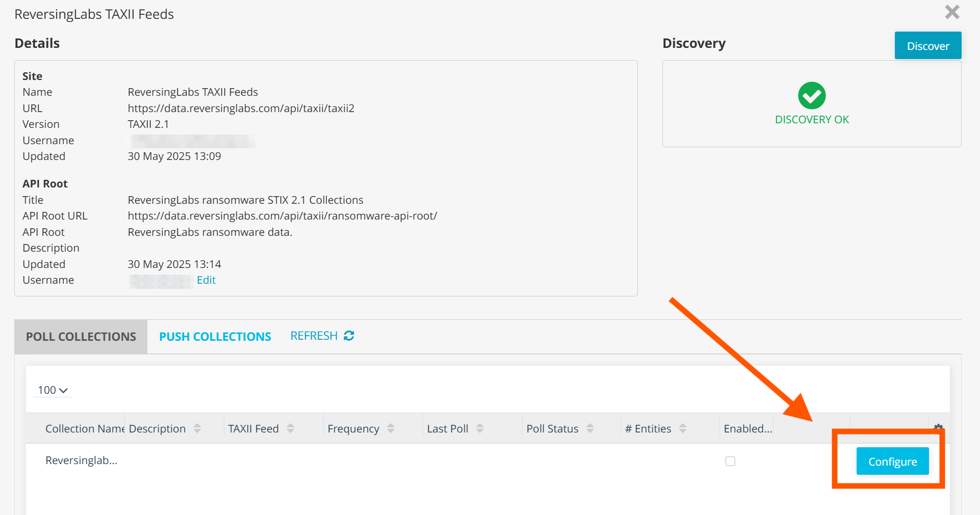
Task: Click the Enabled column header
Action: [x=746, y=428]
